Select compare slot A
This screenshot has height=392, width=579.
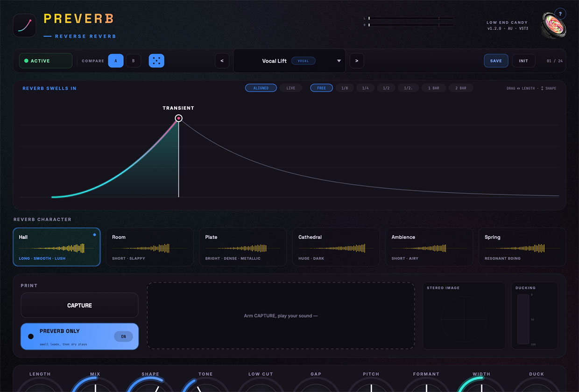[x=116, y=61]
